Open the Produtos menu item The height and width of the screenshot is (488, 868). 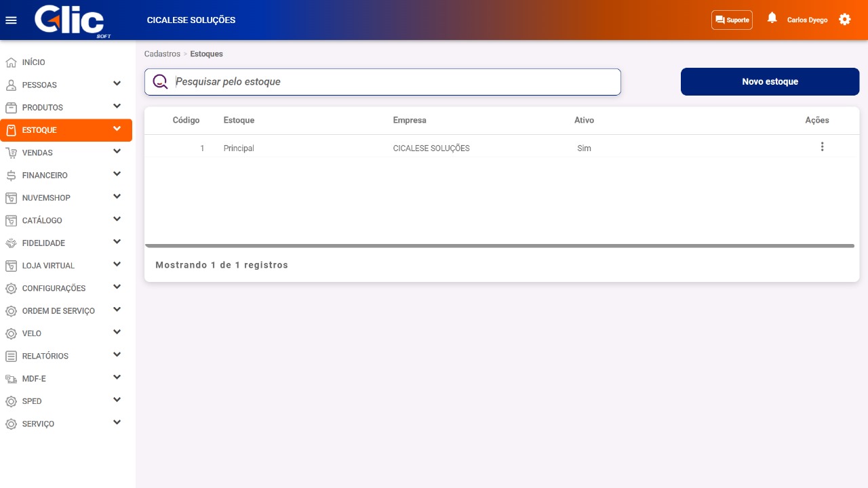point(43,108)
